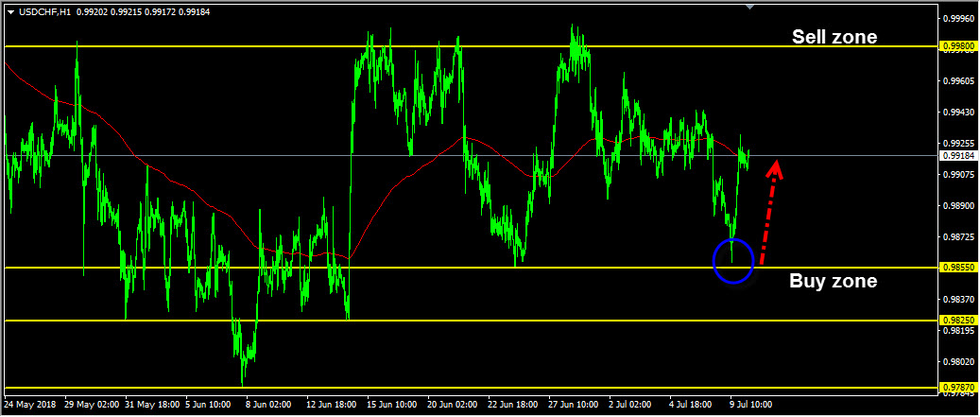Click the chart shift marker triangle on top edge
Screen dimensions: 980x417
(x=750, y=7)
